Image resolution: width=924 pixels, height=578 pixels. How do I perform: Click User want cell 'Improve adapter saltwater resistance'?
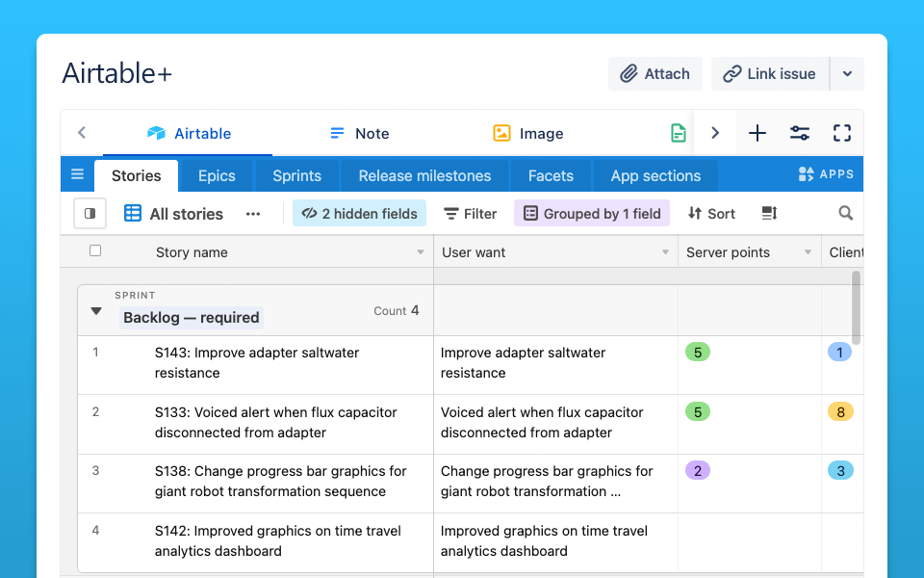[x=555, y=366]
